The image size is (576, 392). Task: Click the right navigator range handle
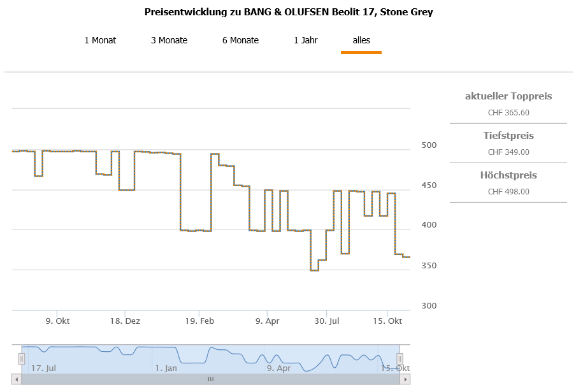point(400,359)
